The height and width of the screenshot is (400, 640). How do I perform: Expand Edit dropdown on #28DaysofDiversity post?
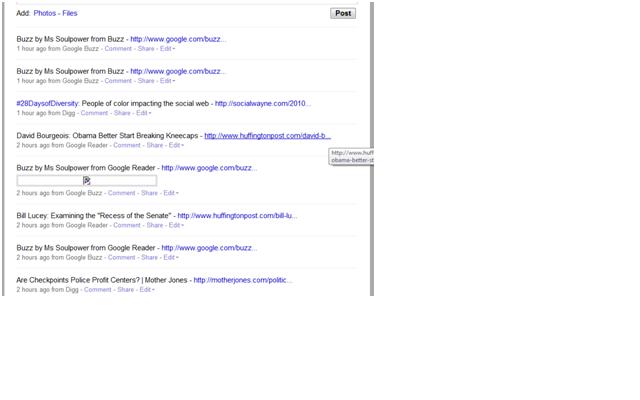tap(143, 113)
